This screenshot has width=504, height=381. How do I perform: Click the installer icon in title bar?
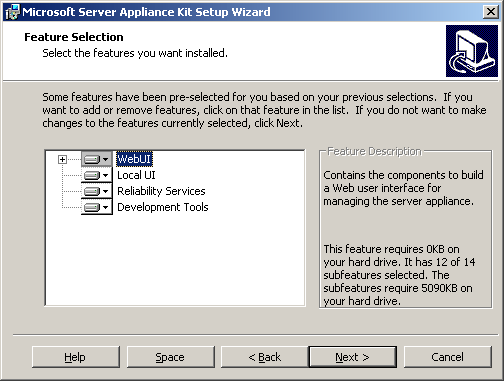point(12,12)
